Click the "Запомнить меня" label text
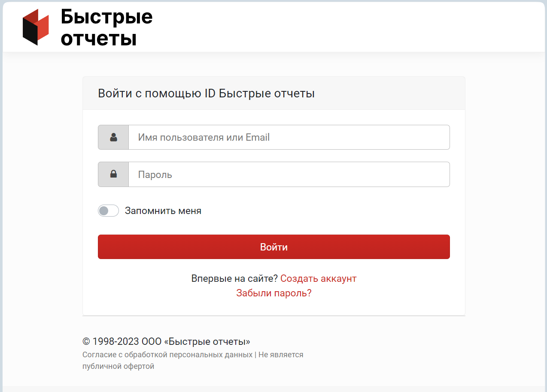547x392 pixels. point(163,211)
